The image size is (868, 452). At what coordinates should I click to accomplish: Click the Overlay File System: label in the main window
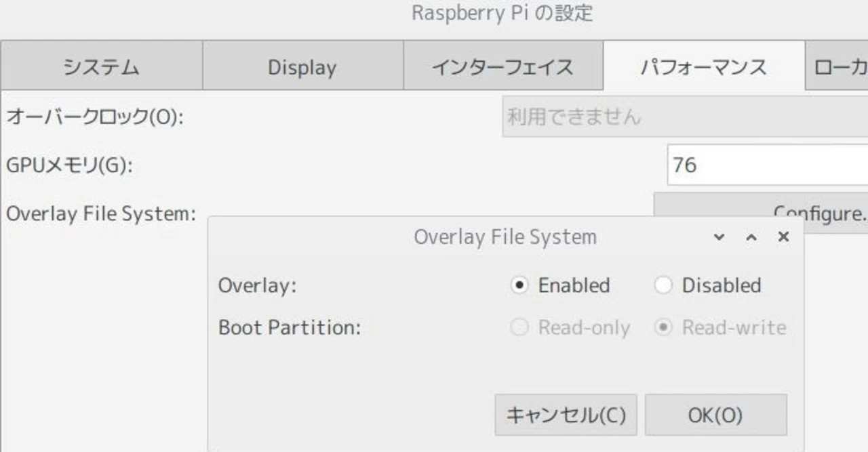click(101, 213)
